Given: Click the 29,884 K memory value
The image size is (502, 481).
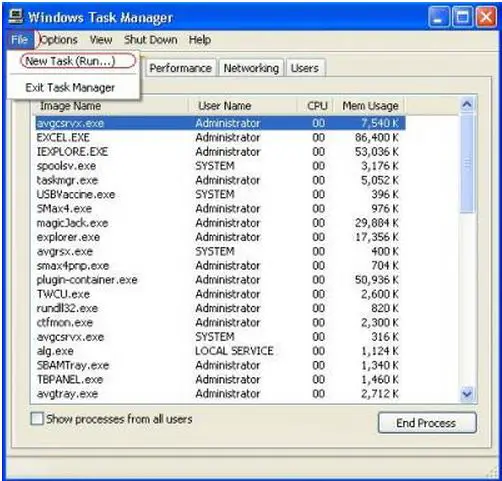Looking at the screenshot, I should 377,223.
